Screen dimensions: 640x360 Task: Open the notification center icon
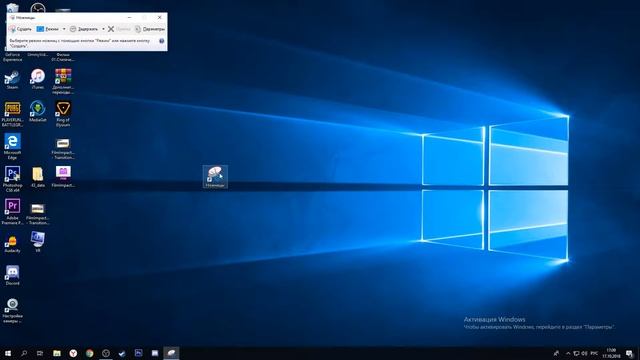[x=629, y=353]
